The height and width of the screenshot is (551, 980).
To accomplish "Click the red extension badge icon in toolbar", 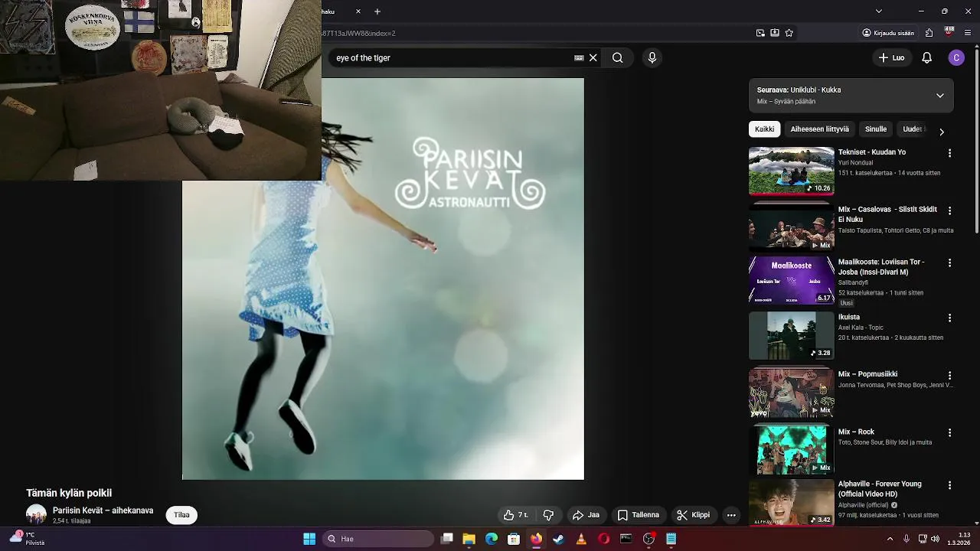I will point(949,32).
